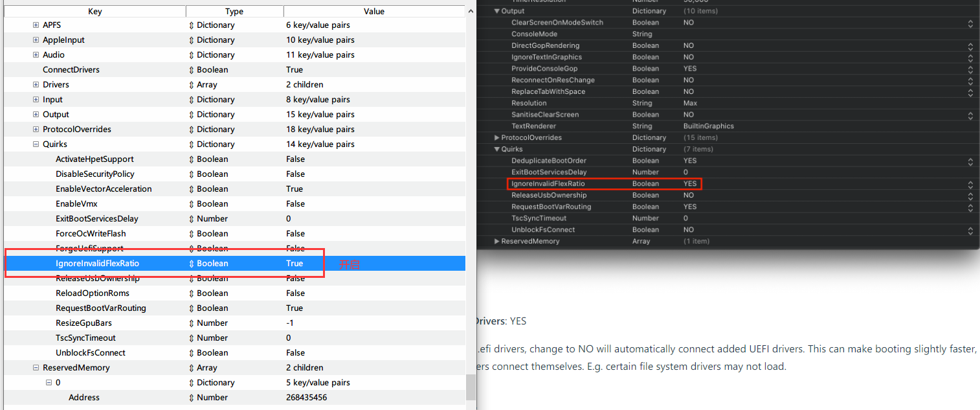
Task: Open stepper for DeduplicateBootOrder value
Action: tap(970, 161)
